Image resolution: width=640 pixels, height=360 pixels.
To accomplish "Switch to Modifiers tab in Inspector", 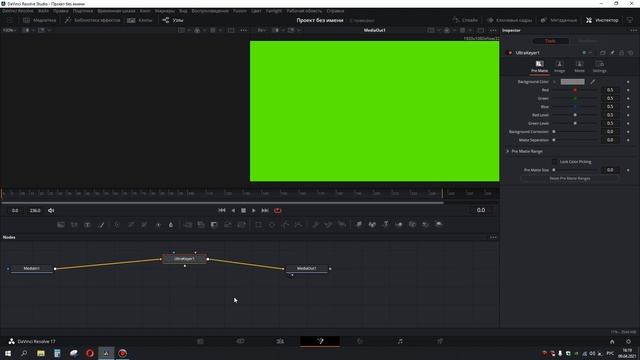I will point(587,41).
